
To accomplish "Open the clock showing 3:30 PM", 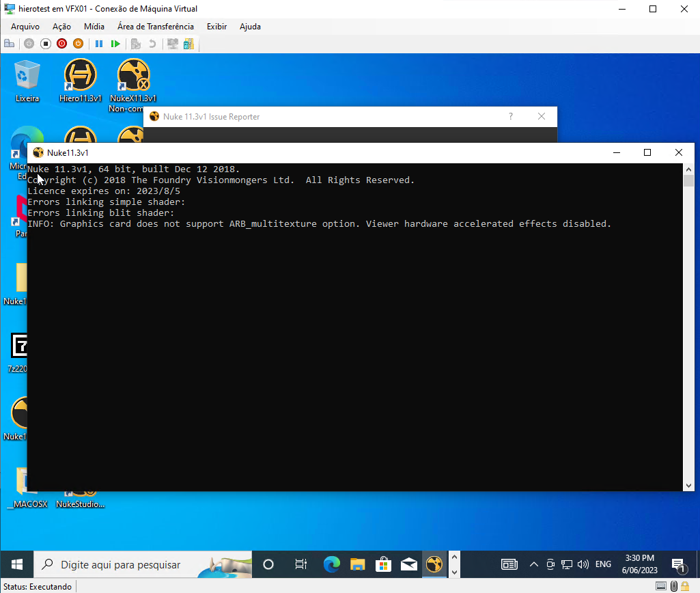I will coord(640,564).
